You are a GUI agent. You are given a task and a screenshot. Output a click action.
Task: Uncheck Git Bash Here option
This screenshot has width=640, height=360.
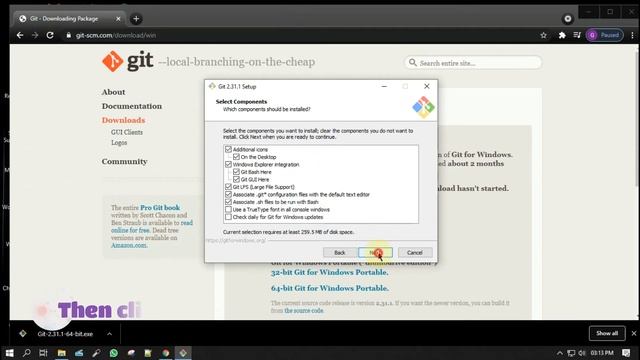(236, 172)
